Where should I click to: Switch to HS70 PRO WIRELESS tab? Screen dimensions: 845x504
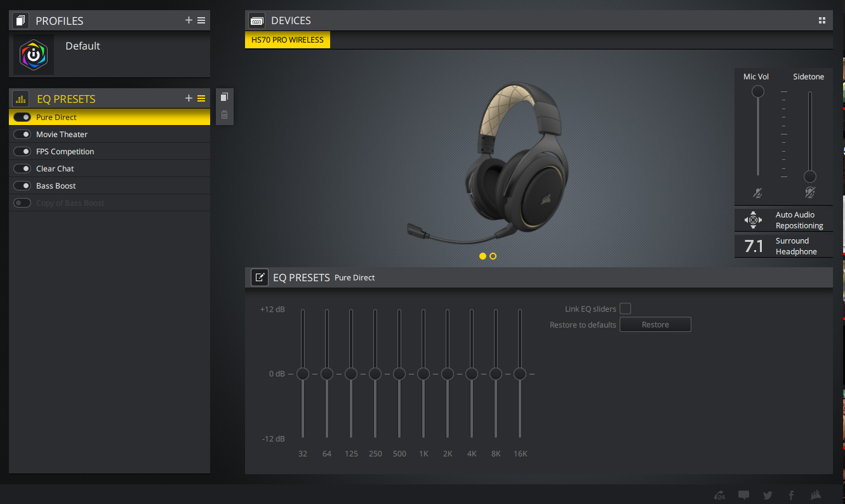coord(288,40)
